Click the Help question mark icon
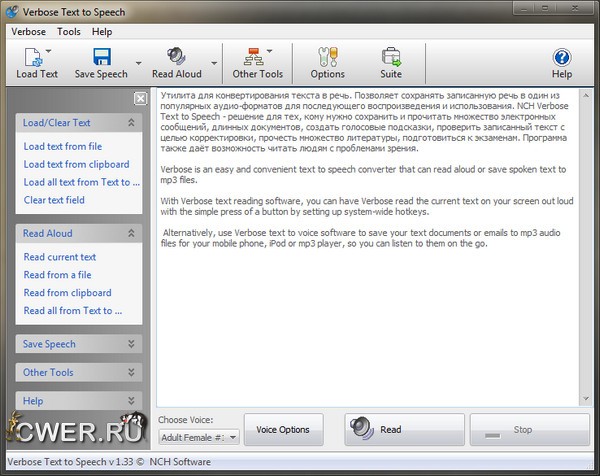 pos(562,57)
